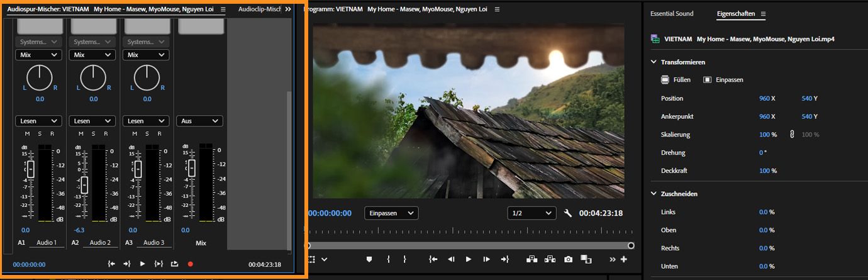Click the Mix track volume fader handle
The image size is (868, 280).
point(192,168)
